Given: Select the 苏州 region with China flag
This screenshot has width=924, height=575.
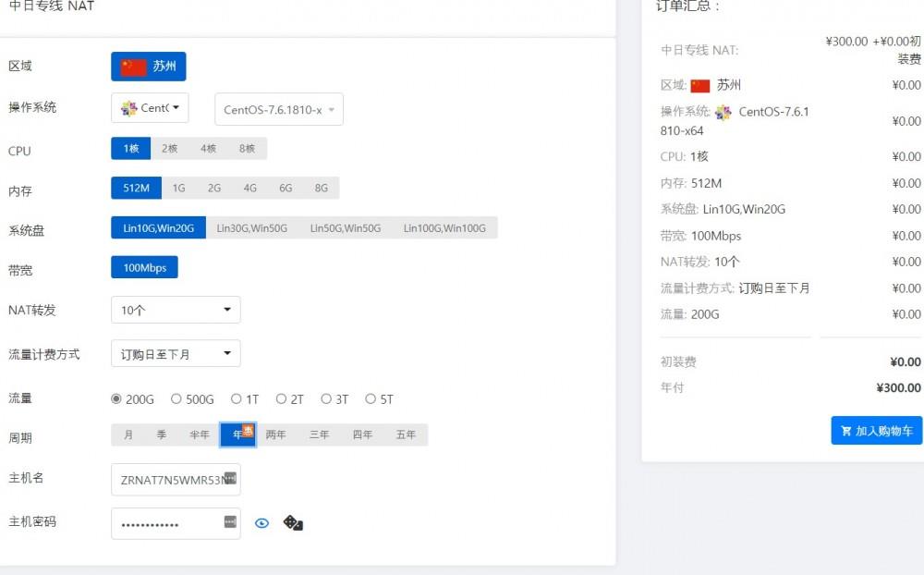Looking at the screenshot, I should [149, 67].
